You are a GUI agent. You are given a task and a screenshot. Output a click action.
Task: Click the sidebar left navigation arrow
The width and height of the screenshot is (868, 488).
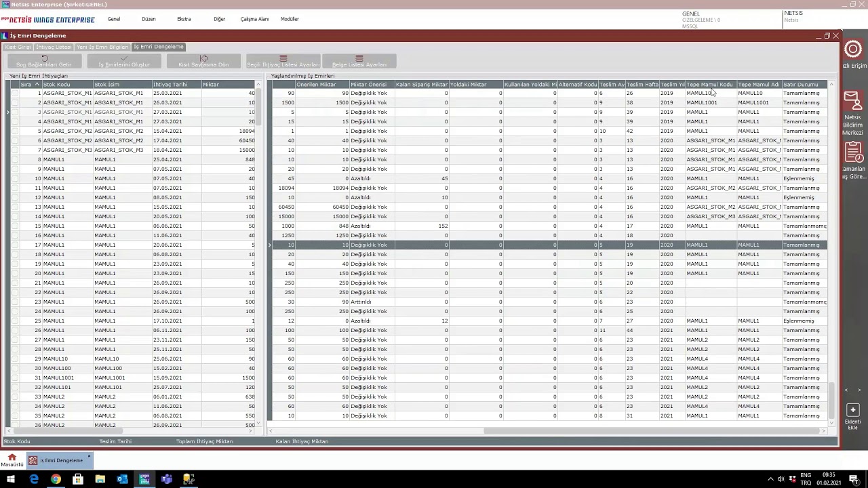pos(846,390)
